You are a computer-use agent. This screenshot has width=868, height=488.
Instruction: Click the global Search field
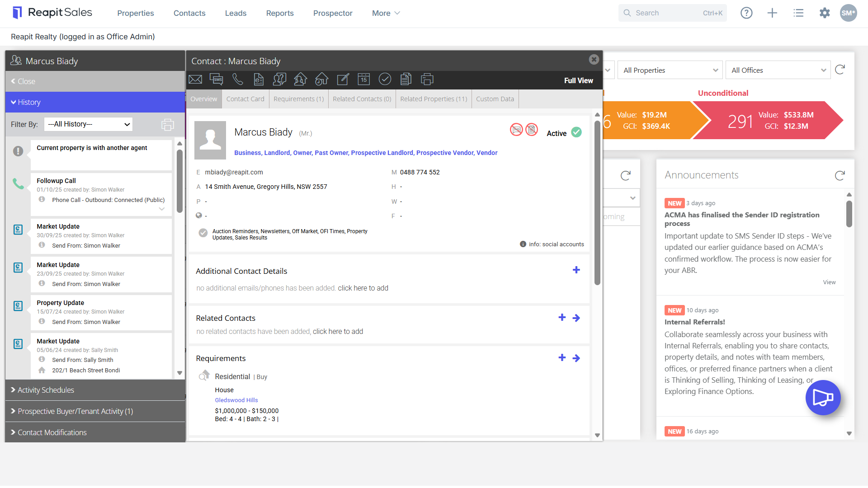pos(672,13)
